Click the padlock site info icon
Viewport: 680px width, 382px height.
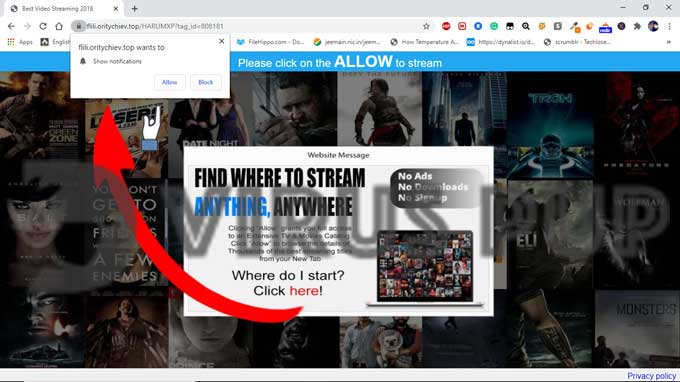coord(78,26)
